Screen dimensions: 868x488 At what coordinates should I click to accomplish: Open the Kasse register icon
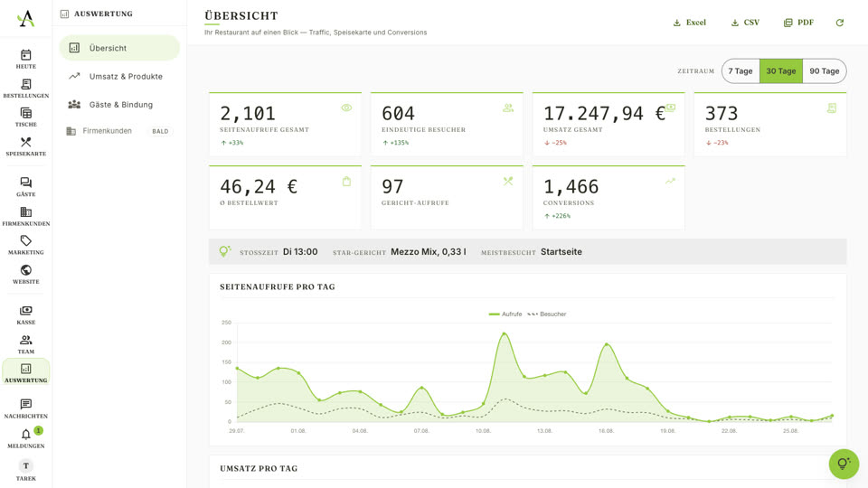[x=26, y=310]
